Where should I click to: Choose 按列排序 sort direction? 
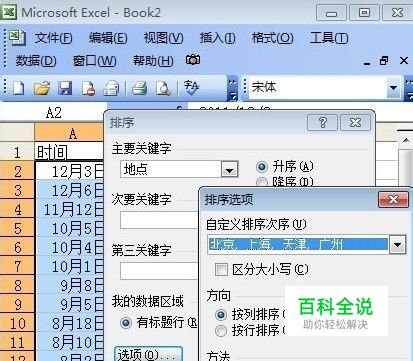pyautogui.click(x=221, y=314)
